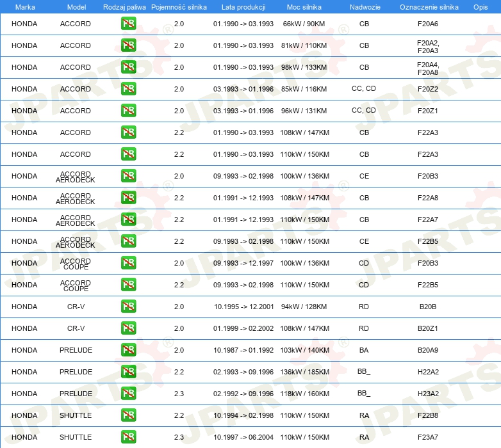Click the H23A2 engine code
The height and width of the screenshot is (448, 501).
[x=428, y=394]
